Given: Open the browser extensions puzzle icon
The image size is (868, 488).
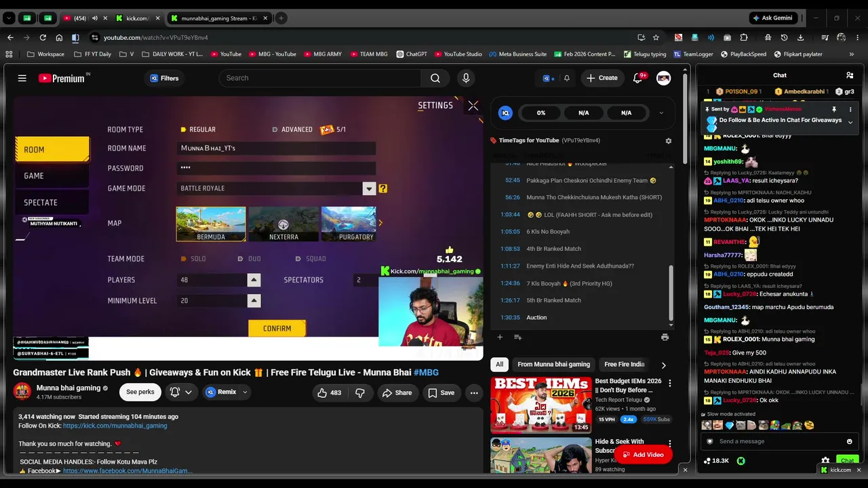Looking at the screenshot, I should tap(744, 37).
